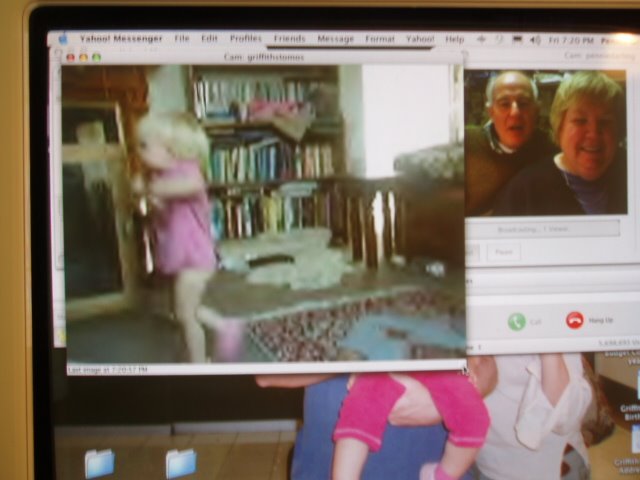
Task: Open the Profiles menu
Action: click(246, 39)
